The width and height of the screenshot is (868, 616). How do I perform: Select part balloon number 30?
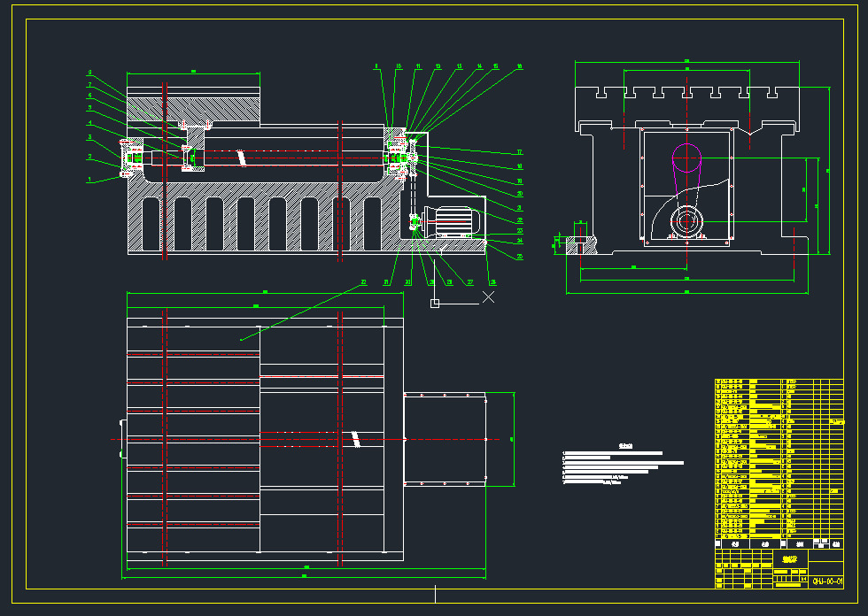pyautogui.click(x=407, y=282)
